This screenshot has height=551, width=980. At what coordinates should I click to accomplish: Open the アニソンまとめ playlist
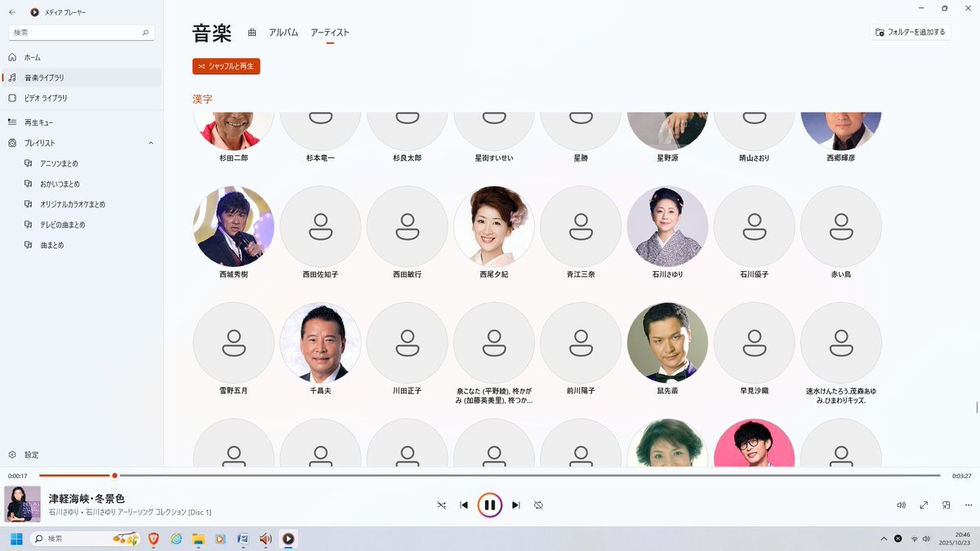click(x=82, y=163)
